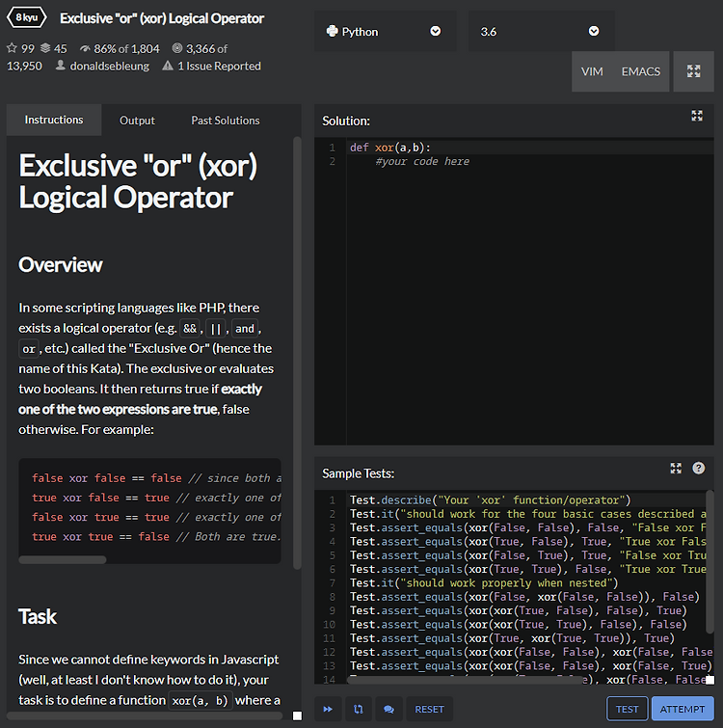Screen dimensions: 723x728
Task: Submit solution with ATTEMPT button
Action: click(683, 709)
